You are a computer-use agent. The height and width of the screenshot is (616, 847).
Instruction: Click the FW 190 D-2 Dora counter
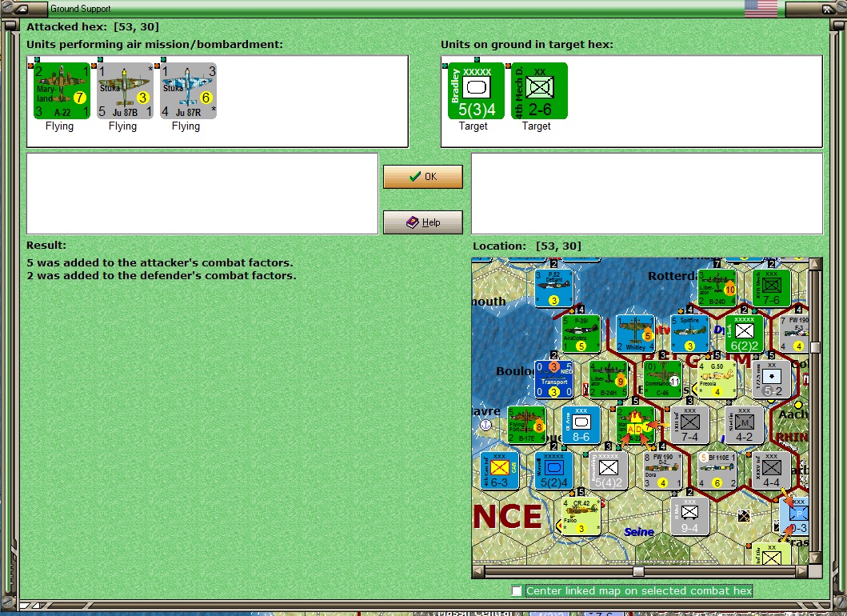663,471
